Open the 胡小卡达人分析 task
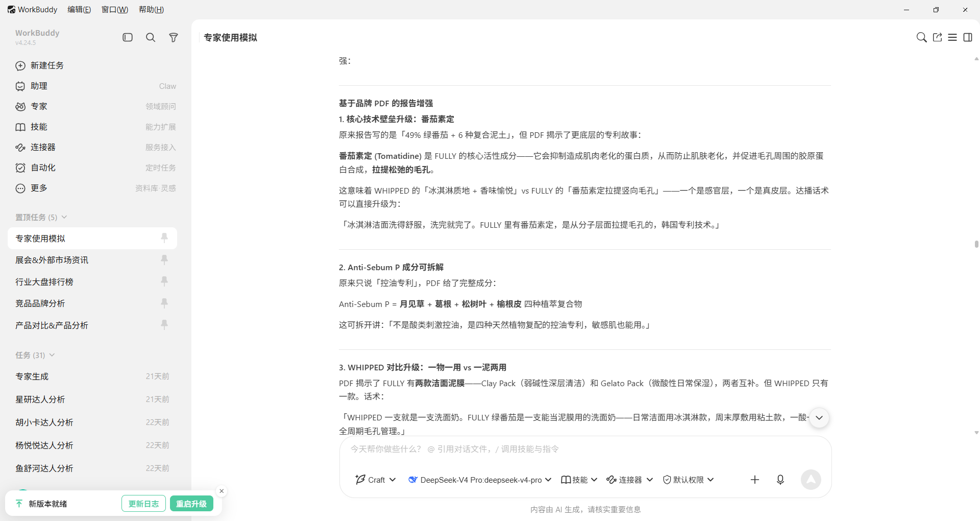Screen dimensions: 980x521 coord(92,422)
